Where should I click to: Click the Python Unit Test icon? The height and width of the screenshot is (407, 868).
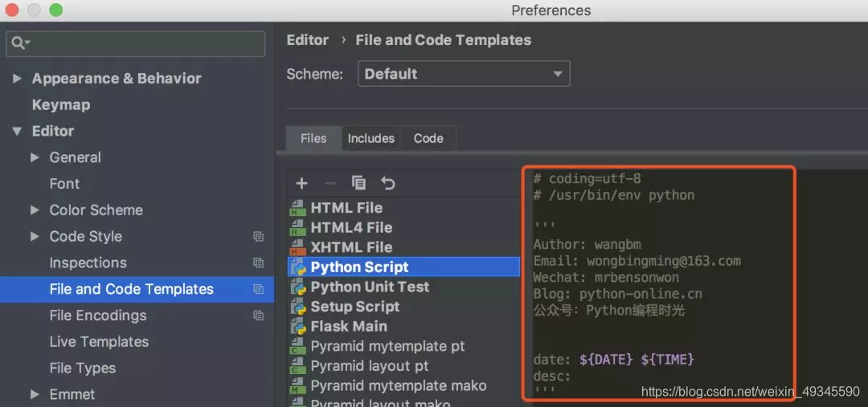[298, 287]
